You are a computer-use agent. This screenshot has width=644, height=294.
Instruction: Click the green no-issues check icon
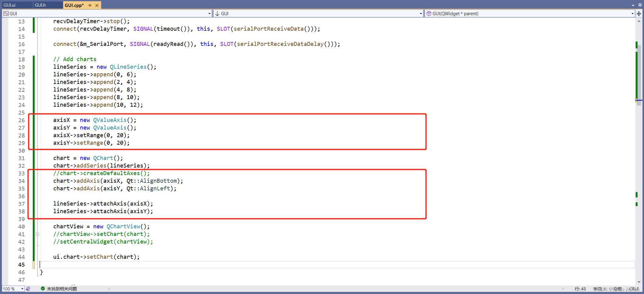(43, 289)
